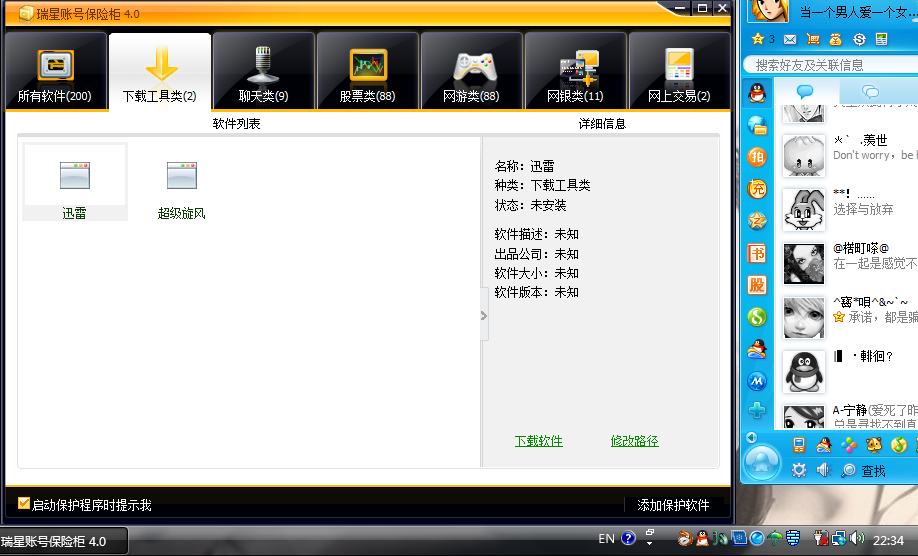This screenshot has height=556, width=918.
Task: Open the 股票类(88) tab
Action: click(368, 71)
